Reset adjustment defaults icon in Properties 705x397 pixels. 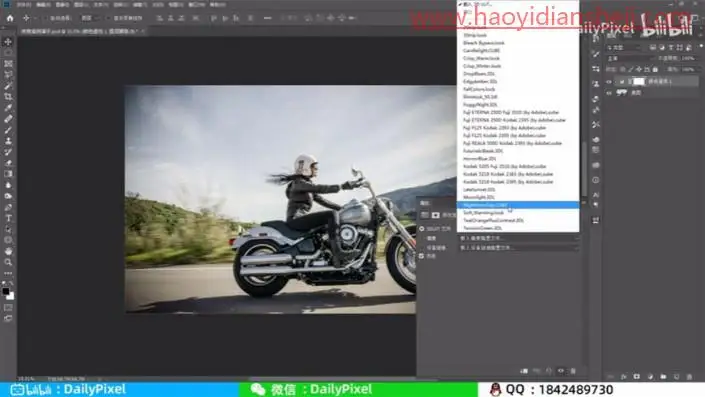point(549,371)
